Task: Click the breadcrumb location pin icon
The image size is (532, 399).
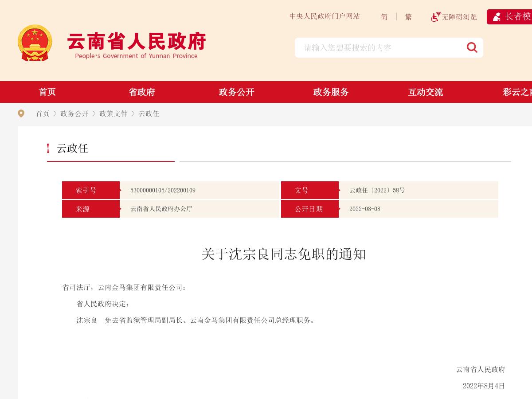Action: coord(21,113)
